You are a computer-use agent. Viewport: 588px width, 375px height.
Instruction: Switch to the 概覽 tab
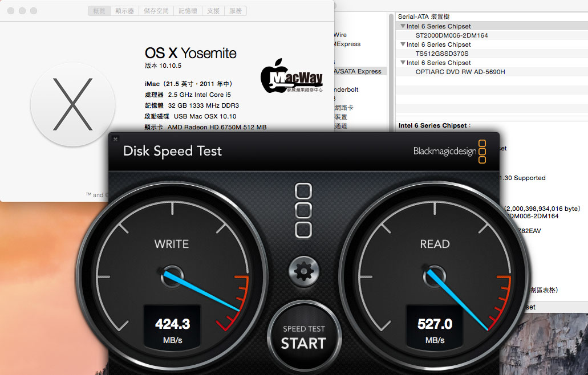tap(99, 11)
